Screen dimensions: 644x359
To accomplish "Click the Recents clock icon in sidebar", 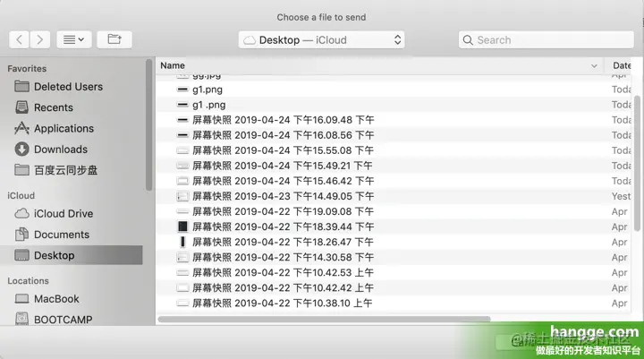I will click(21, 107).
